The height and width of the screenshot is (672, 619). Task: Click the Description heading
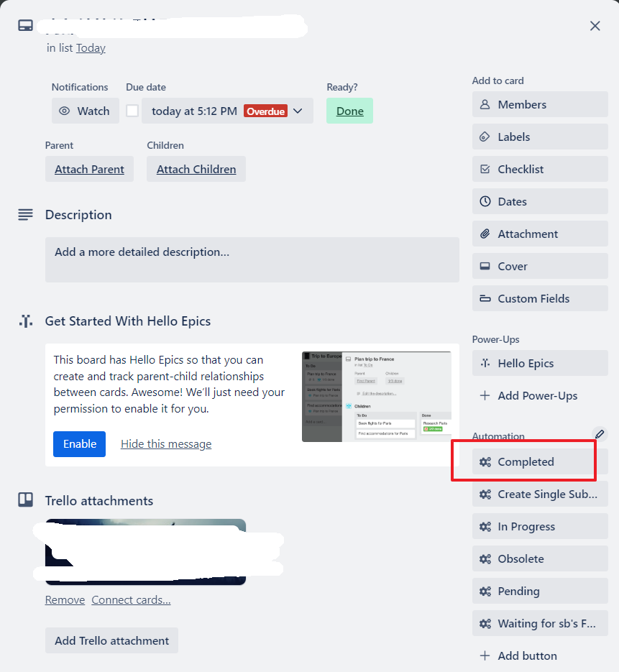pos(78,215)
